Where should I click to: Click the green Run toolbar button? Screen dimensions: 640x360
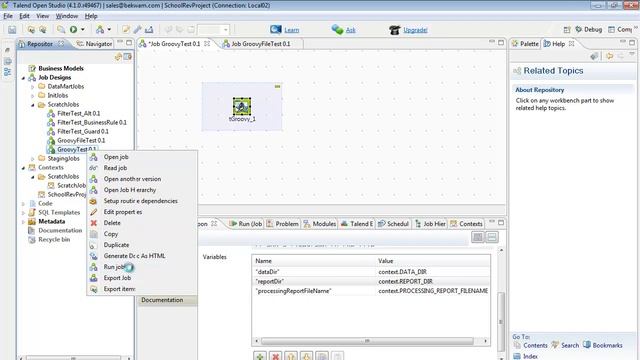tap(73, 29)
